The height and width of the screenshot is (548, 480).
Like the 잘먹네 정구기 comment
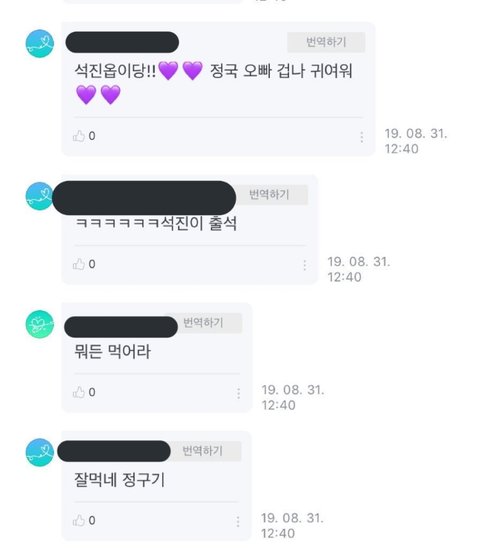click(x=79, y=520)
